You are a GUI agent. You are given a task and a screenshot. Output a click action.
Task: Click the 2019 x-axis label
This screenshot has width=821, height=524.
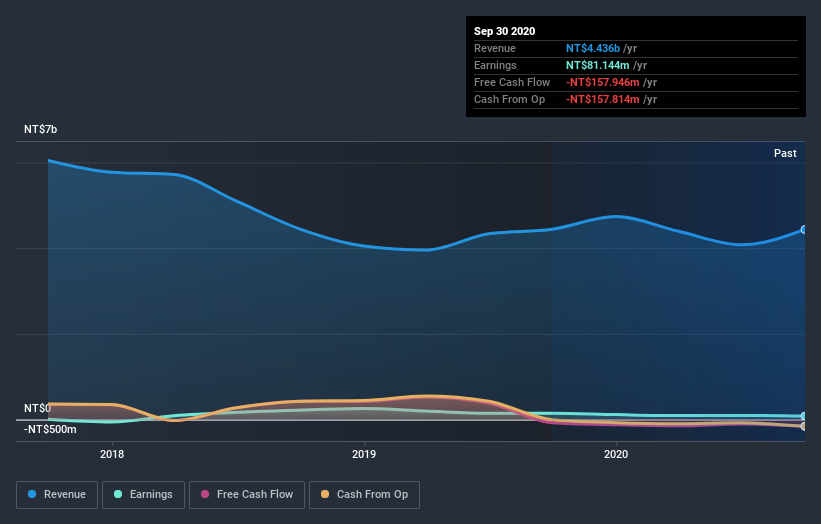(x=364, y=454)
